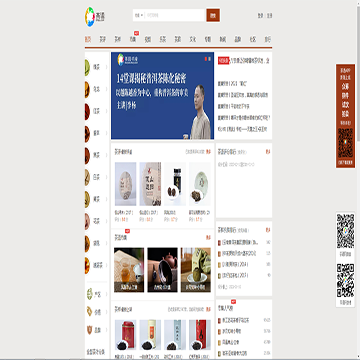
Task: Select the price (价格) tag icon
Action: [x=89, y=312]
